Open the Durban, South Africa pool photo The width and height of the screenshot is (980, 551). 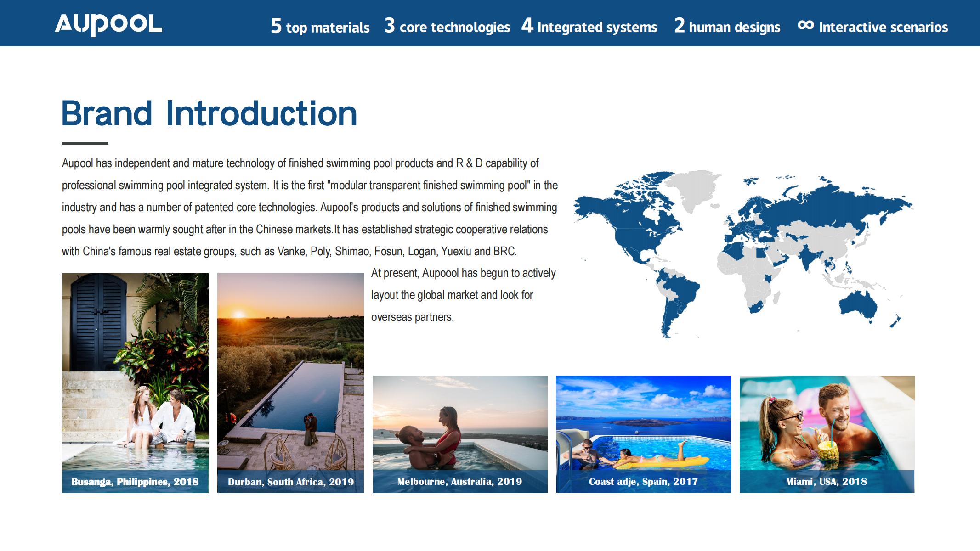tap(290, 383)
